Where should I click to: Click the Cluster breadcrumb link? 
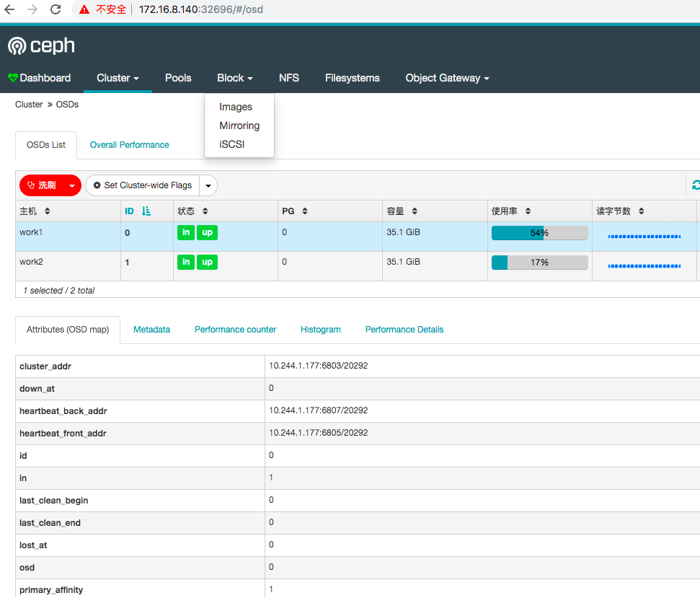coord(29,105)
